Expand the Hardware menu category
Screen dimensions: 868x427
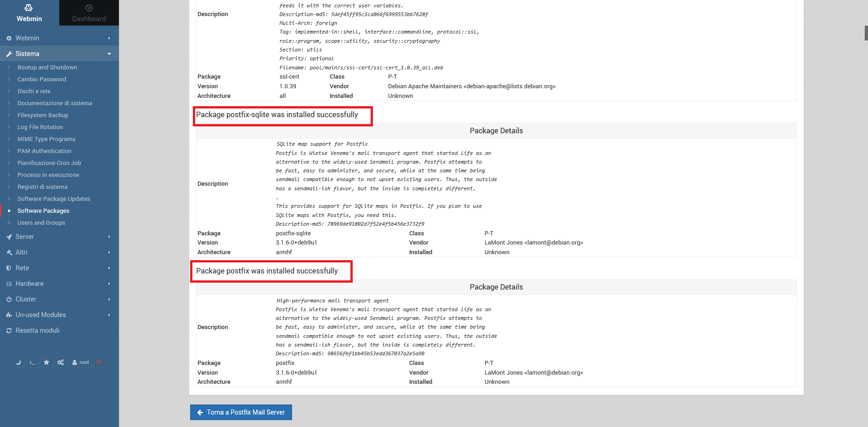tap(59, 284)
